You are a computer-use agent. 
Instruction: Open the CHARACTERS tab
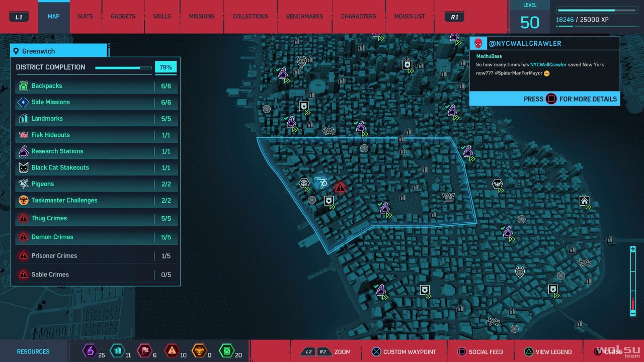point(358,17)
